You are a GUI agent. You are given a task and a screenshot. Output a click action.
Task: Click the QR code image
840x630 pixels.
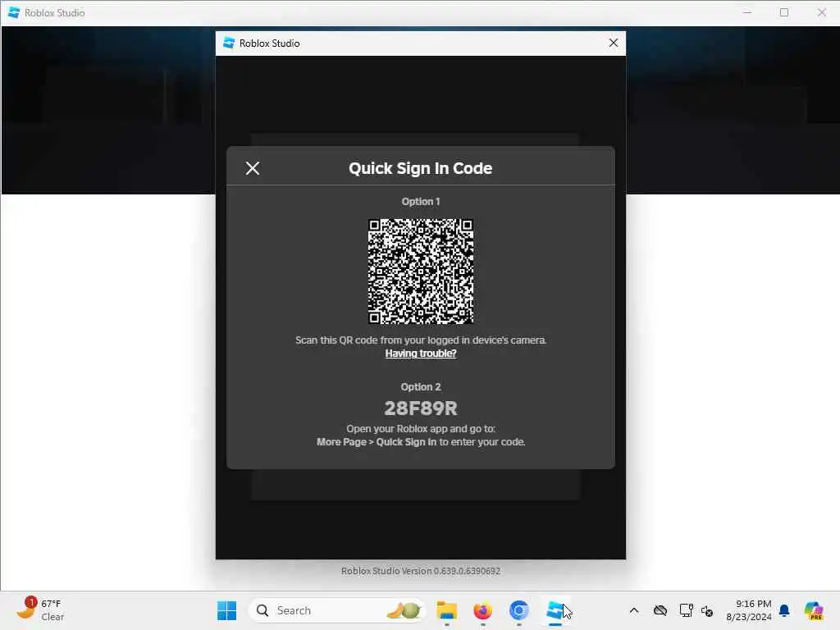click(421, 271)
